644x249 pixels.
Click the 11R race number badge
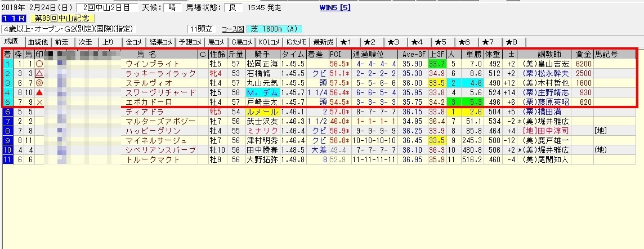pos(14,19)
